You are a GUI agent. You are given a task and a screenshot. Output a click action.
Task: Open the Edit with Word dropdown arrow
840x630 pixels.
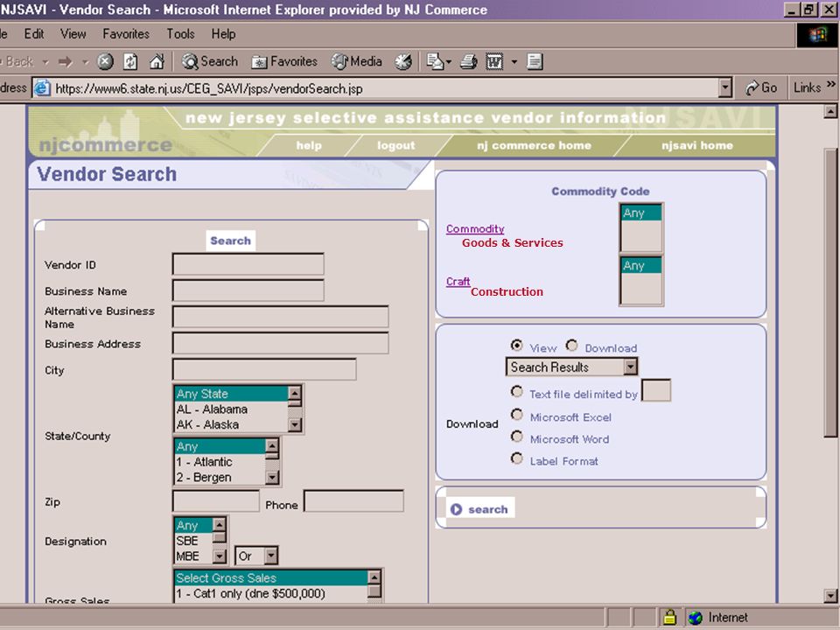click(514, 62)
